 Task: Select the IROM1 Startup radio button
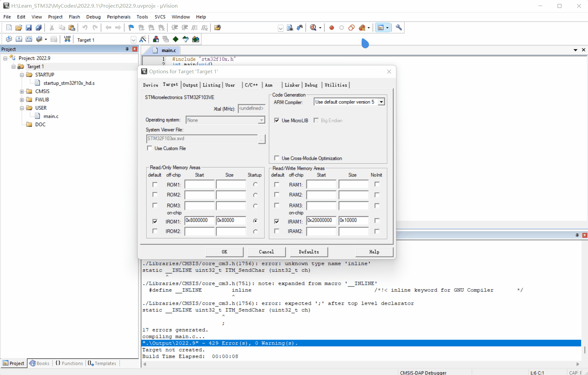[x=255, y=221]
